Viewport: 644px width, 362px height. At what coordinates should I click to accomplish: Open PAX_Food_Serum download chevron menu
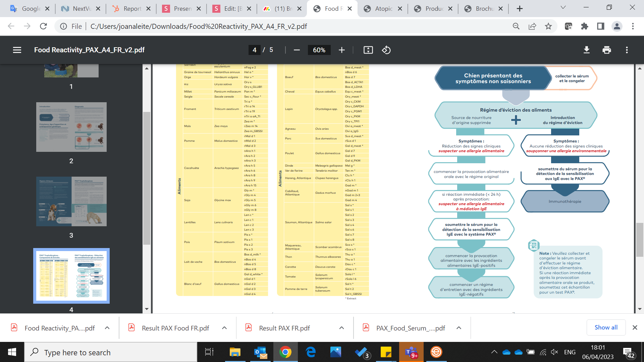[459, 328]
